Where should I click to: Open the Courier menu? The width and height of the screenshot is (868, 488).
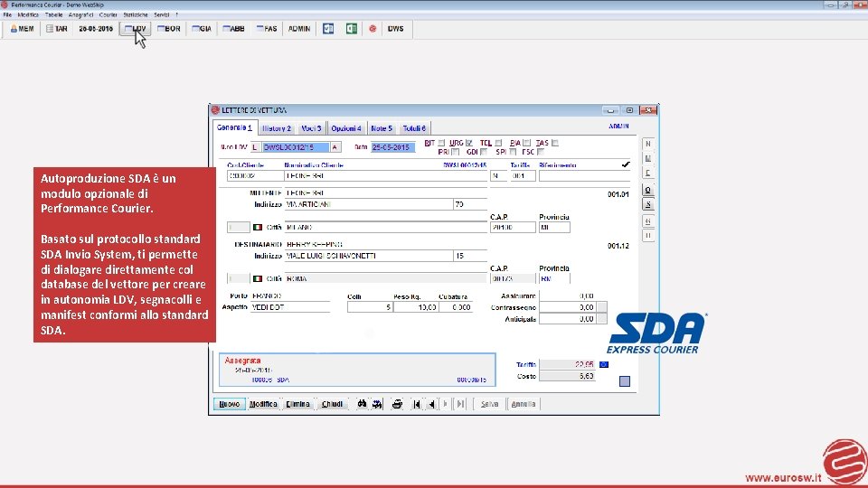click(108, 15)
